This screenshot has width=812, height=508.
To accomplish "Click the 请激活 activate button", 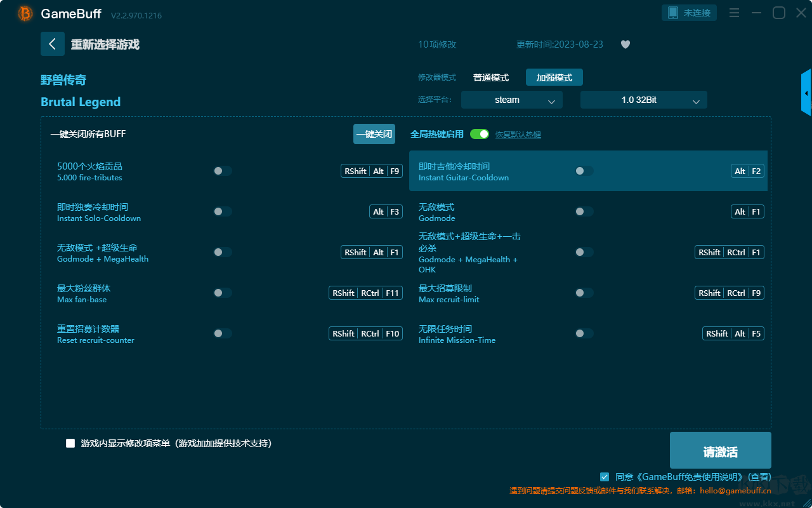I will click(x=720, y=451).
